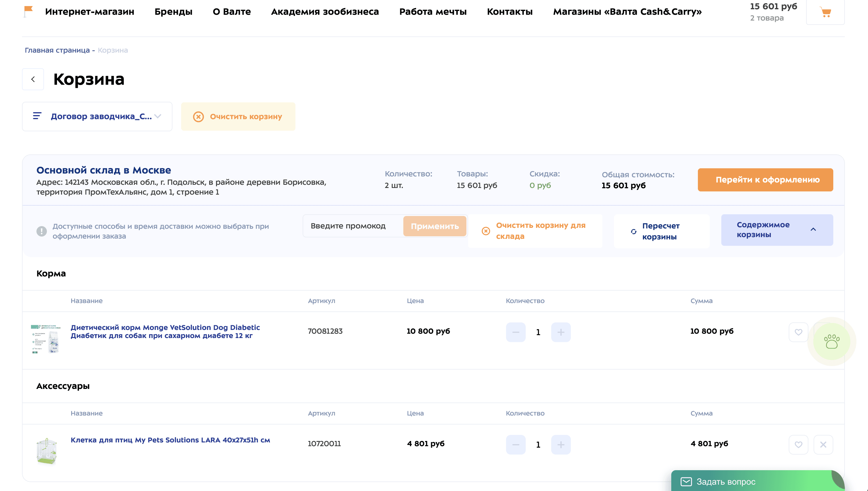Open the Договор заводчика dropdown
Screen dimensions: 868x491
point(97,116)
